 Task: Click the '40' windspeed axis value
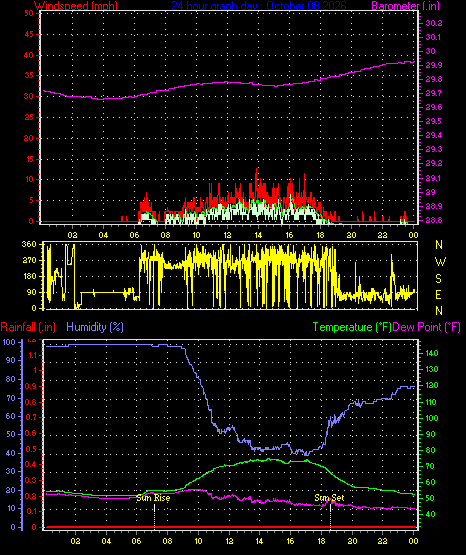click(29, 55)
